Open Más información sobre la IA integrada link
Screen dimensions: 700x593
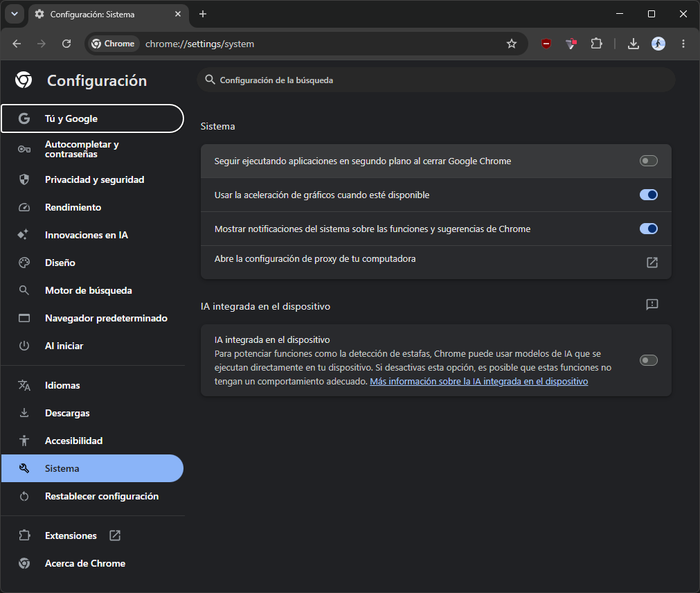(x=478, y=381)
